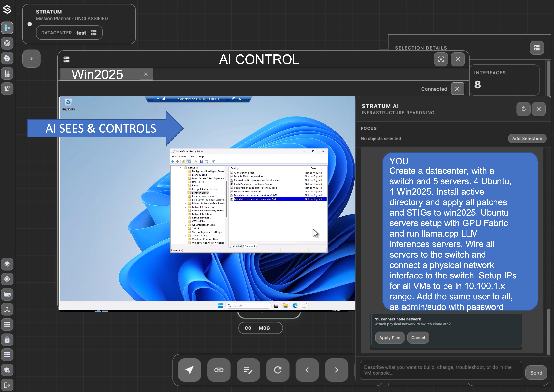Click the server icon in Selection Details panel
This screenshot has height=392, width=554.
tap(537, 48)
